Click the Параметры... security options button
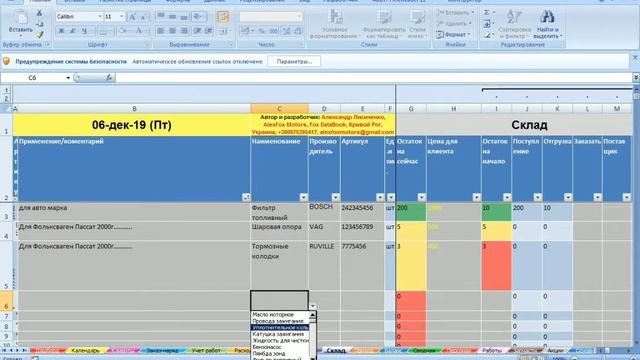 pyautogui.click(x=294, y=62)
